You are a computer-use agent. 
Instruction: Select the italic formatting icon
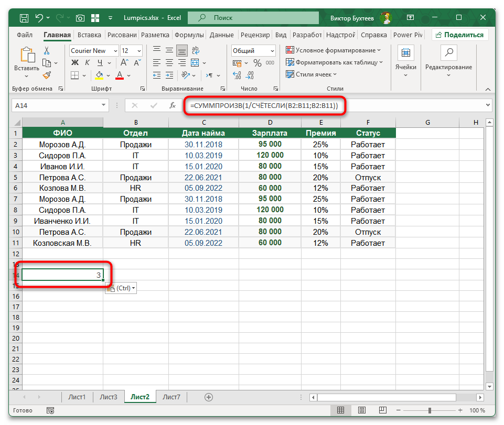88,61
